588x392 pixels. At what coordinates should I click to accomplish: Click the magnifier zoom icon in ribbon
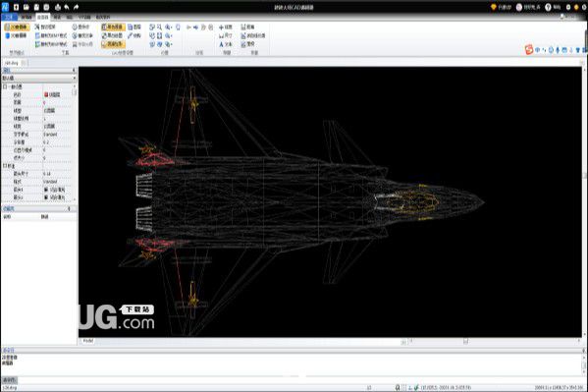159,28
